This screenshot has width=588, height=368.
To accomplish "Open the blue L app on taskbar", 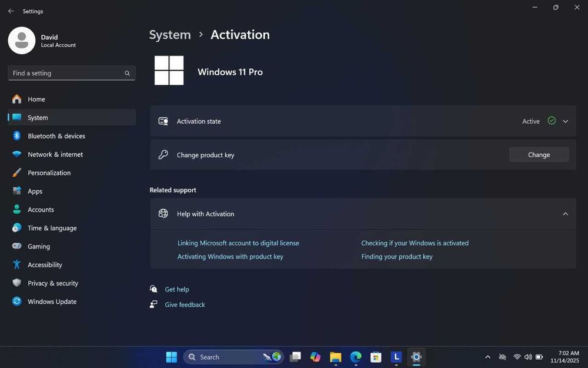I will coord(396,357).
